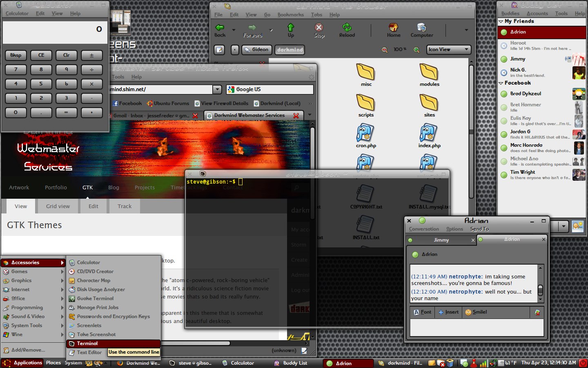
Task: Expand the file browser toolbar overflow arrow
Action: [466, 30]
